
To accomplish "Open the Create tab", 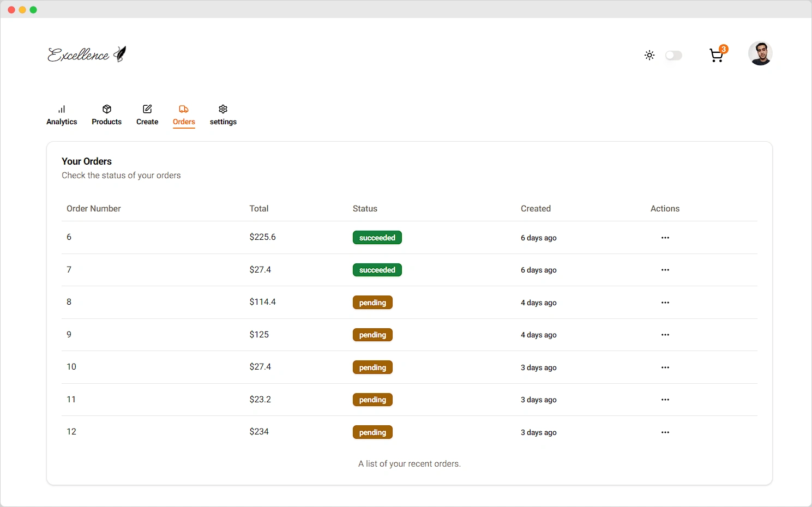I will [147, 116].
